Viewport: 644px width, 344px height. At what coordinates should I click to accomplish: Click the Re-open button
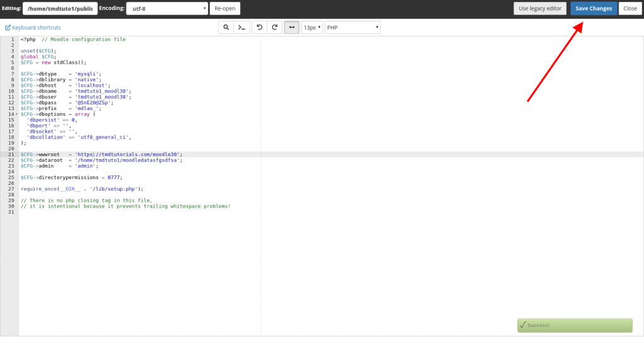click(225, 9)
